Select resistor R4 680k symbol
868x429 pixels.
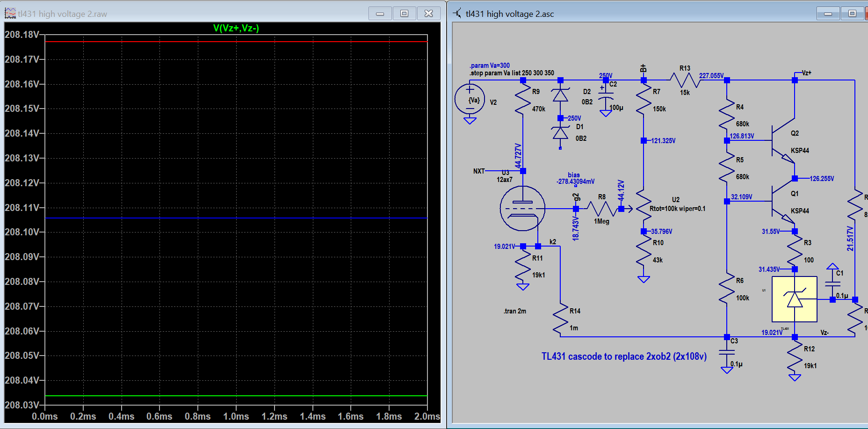point(727,115)
